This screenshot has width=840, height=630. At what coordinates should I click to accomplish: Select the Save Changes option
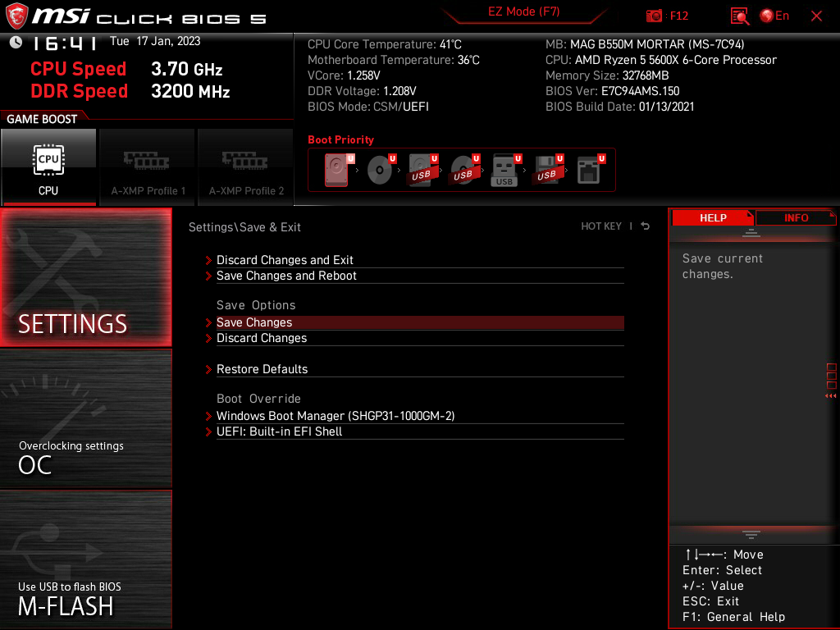coord(420,322)
